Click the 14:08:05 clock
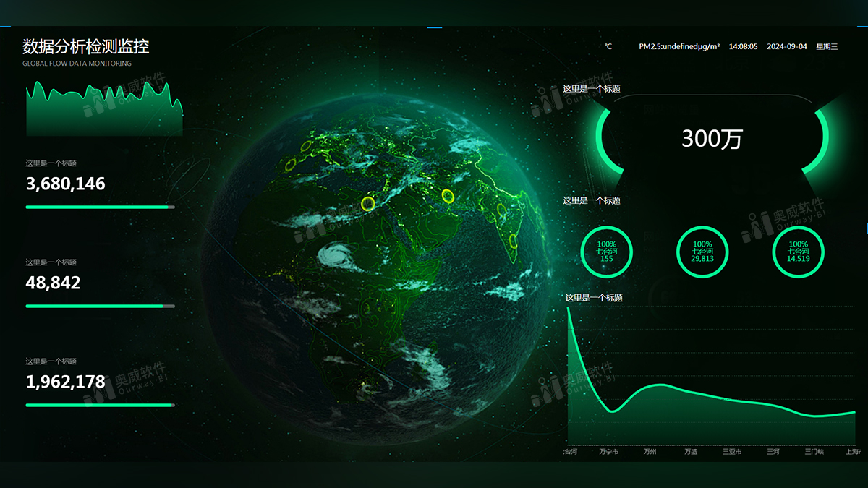 (743, 46)
